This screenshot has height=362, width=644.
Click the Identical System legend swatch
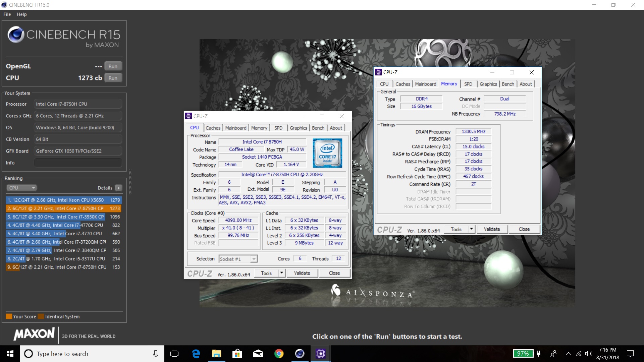point(41,316)
